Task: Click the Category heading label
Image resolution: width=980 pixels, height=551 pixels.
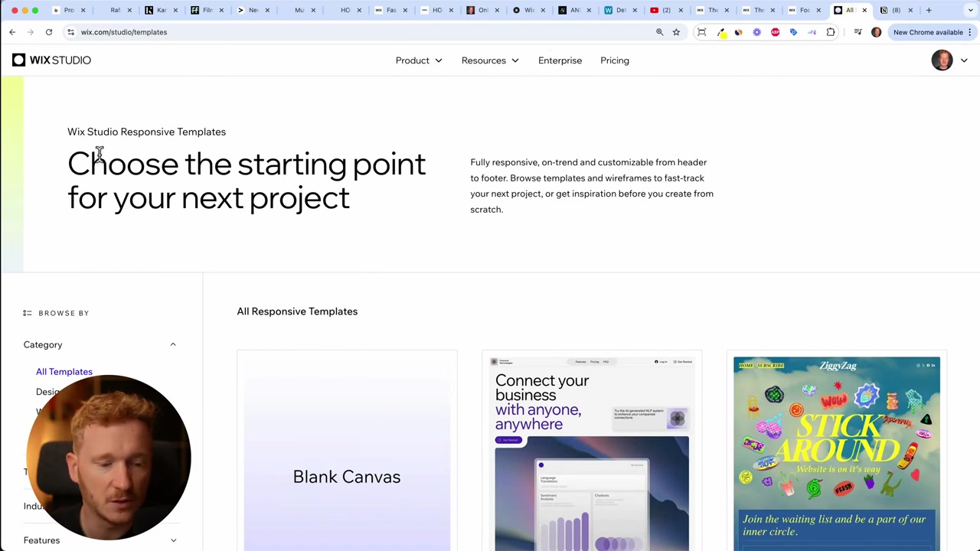Action: pyautogui.click(x=43, y=344)
